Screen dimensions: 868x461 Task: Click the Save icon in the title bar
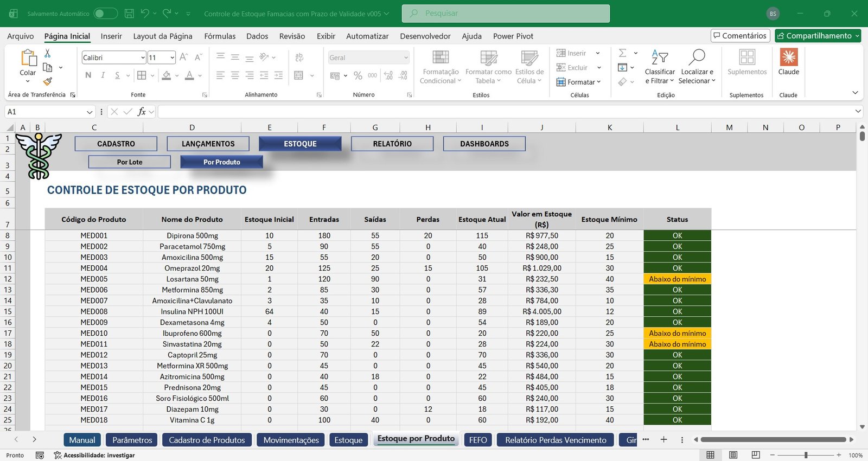(x=129, y=14)
